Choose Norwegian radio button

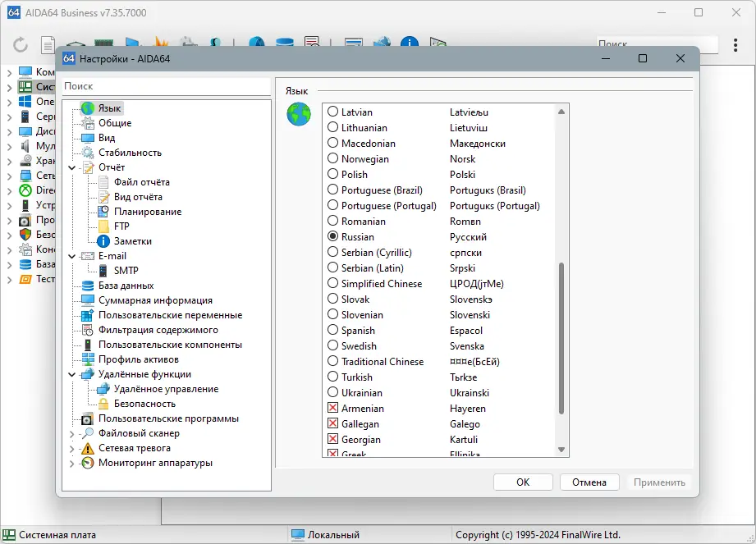coord(332,158)
